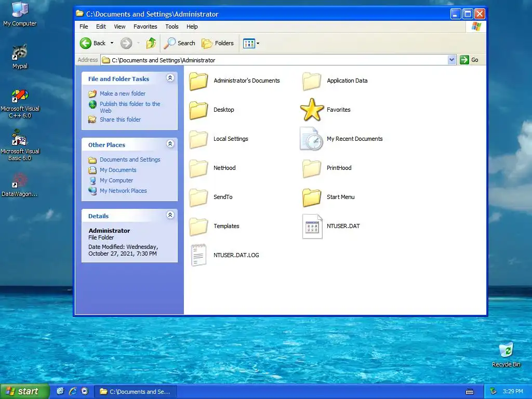The image size is (532, 399).
Task: Open the Forward history dropdown arrow
Action: pos(138,43)
